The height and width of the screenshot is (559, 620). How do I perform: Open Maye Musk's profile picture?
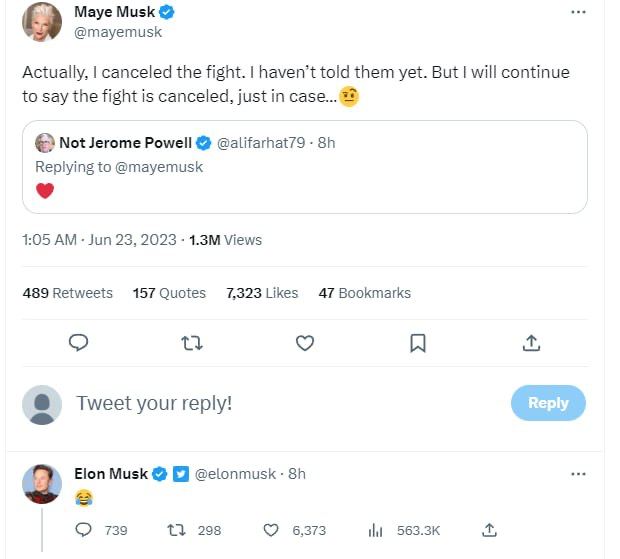click(x=42, y=22)
